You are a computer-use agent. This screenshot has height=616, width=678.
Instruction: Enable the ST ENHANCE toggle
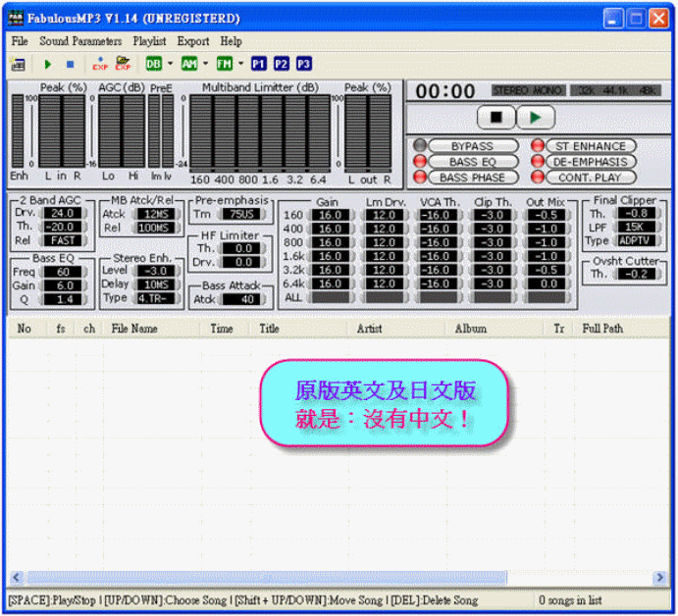coord(589,146)
